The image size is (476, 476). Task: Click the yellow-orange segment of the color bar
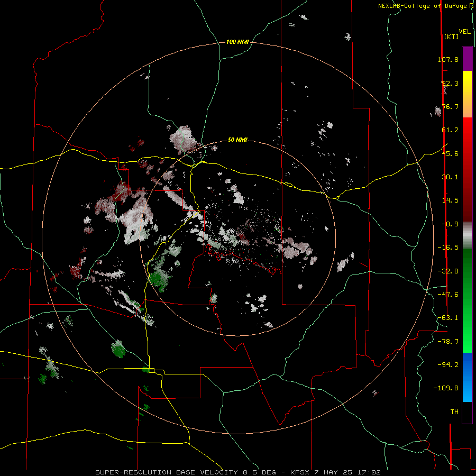pyautogui.click(x=467, y=94)
